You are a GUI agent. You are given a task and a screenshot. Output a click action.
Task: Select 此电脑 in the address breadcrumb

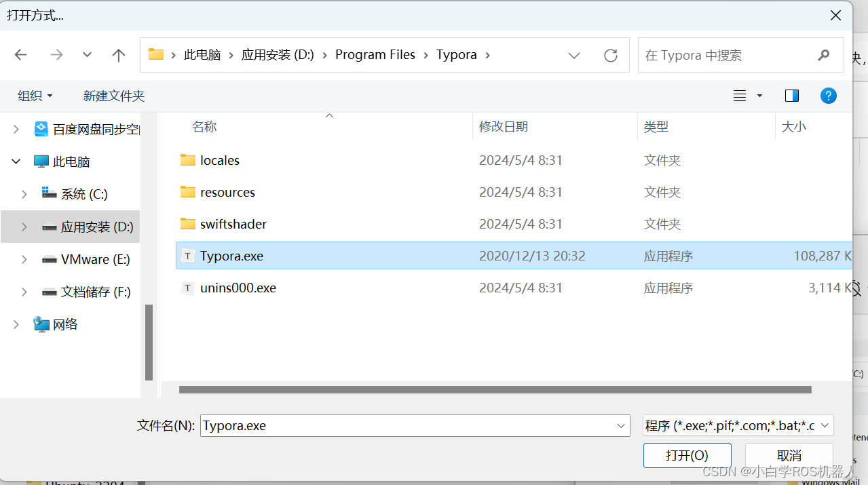point(202,55)
